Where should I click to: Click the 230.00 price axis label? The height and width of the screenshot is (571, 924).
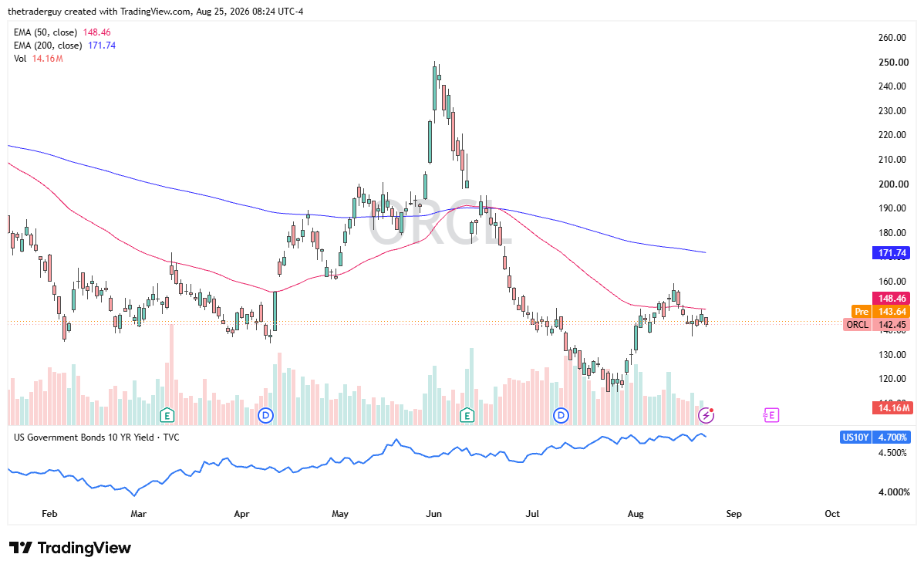(x=892, y=111)
